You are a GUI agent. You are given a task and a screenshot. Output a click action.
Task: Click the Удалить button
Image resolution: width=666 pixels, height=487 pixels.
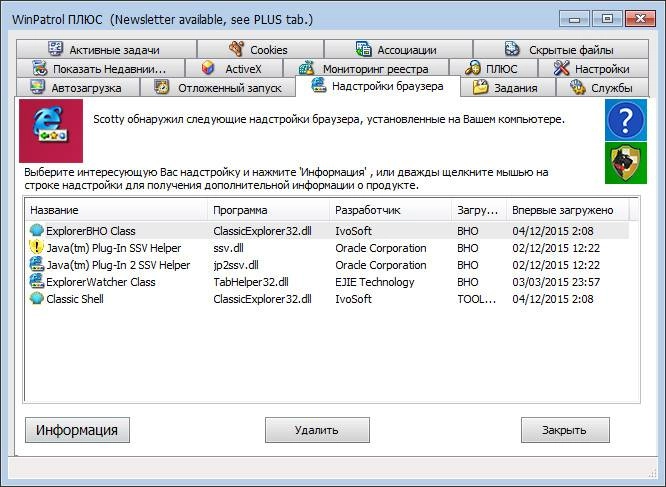tap(317, 430)
